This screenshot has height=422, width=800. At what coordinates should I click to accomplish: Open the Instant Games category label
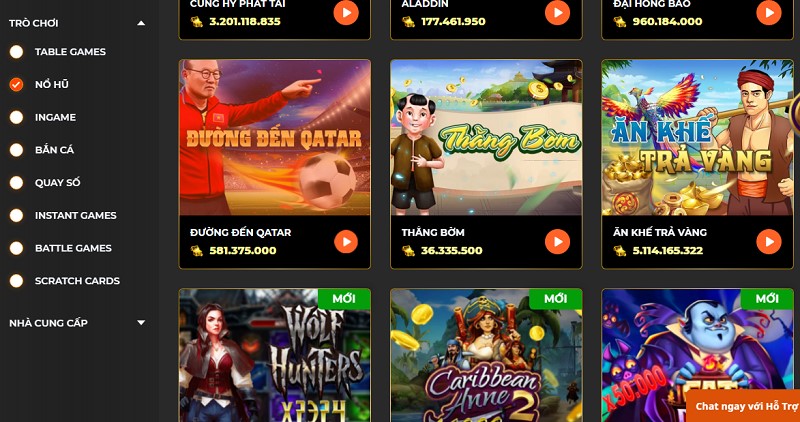coord(76,215)
